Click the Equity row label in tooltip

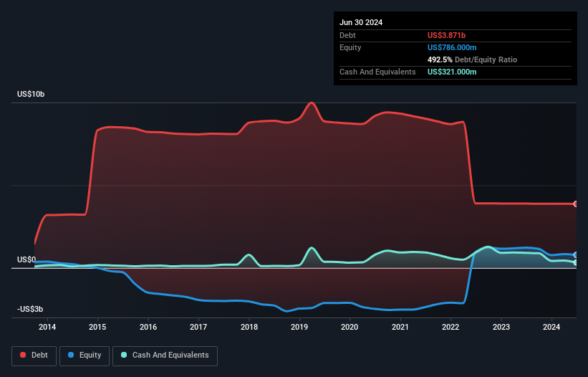(x=350, y=47)
